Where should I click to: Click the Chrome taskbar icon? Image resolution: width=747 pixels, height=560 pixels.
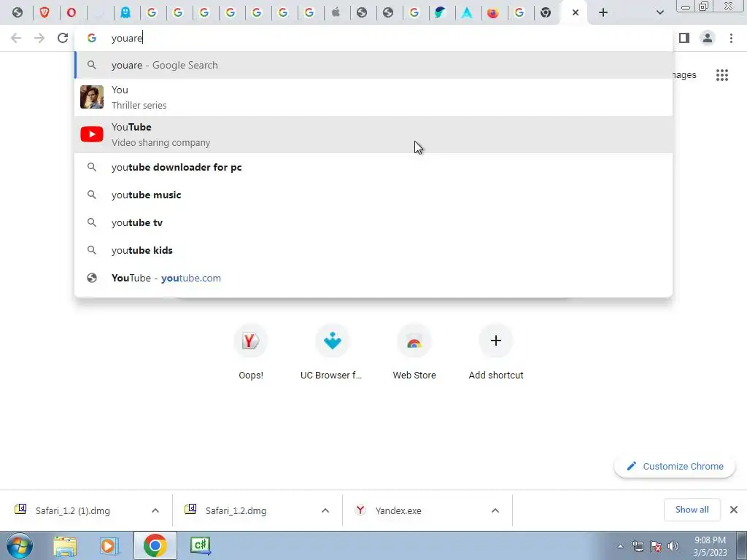[x=155, y=545]
